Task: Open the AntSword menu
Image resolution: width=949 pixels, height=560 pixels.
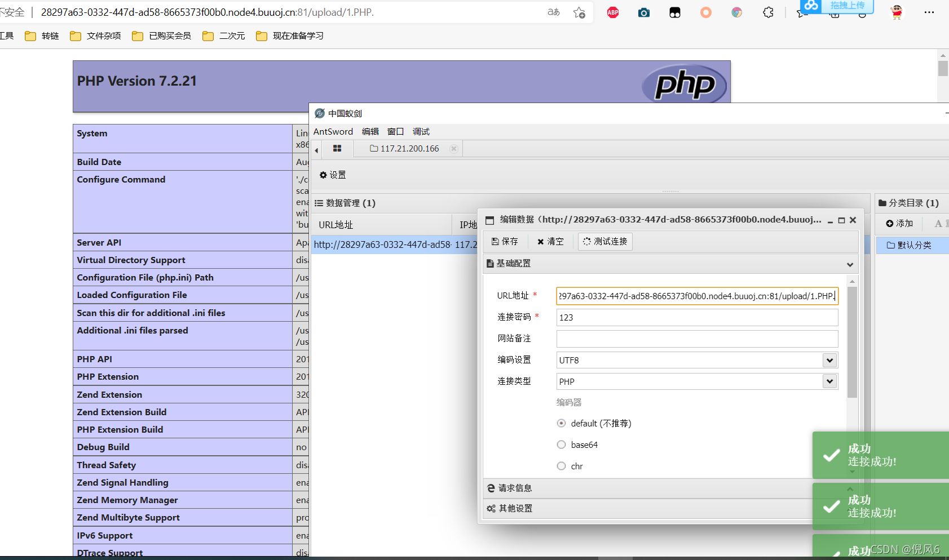Action: point(333,131)
